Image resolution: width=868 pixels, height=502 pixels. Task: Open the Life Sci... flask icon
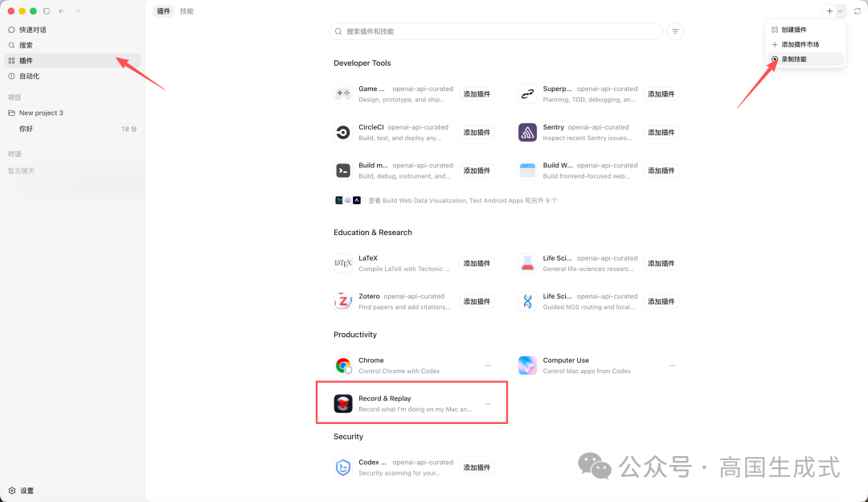pyautogui.click(x=527, y=262)
